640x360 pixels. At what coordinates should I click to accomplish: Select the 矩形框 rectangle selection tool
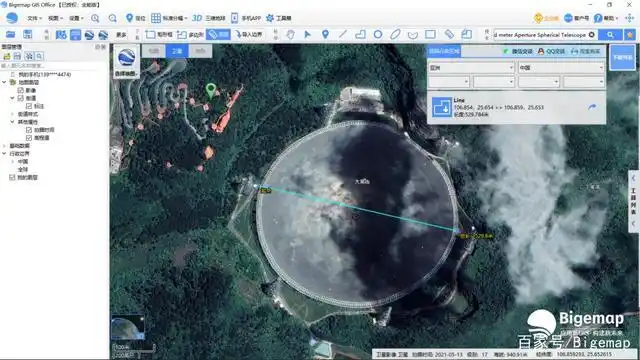[x=159, y=35]
